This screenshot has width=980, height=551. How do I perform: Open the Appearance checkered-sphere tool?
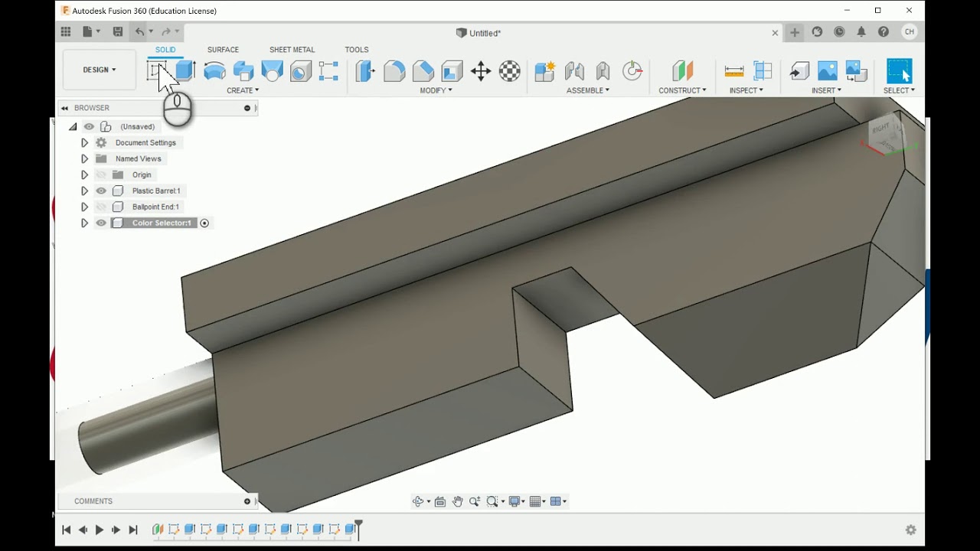click(510, 71)
